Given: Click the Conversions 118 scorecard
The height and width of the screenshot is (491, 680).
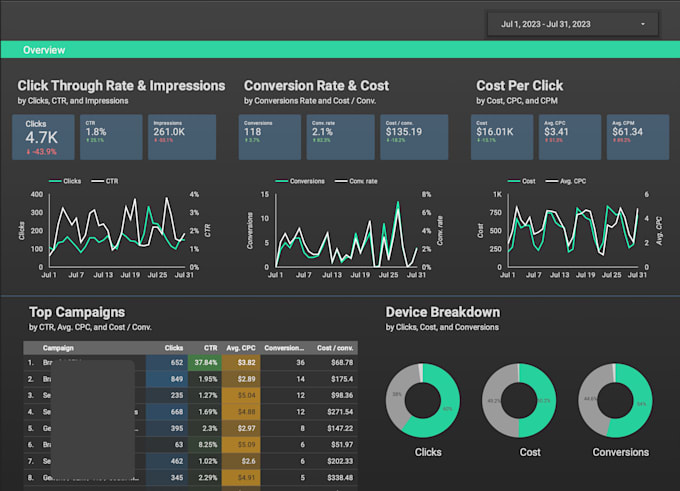Looking at the screenshot, I should click(270, 137).
